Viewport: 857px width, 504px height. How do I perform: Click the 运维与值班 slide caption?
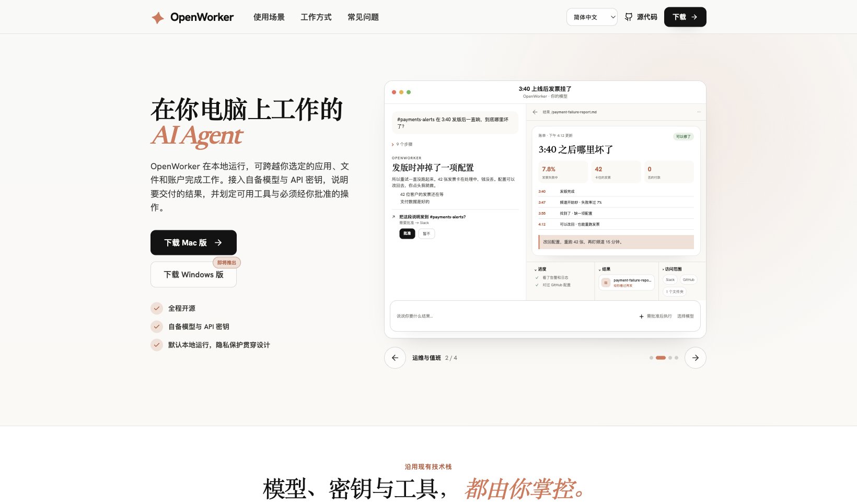[426, 358]
